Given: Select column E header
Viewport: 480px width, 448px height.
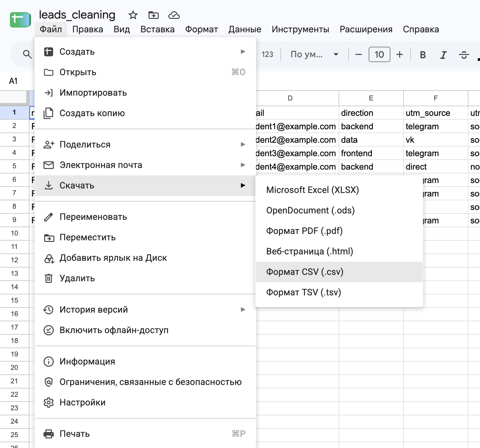Looking at the screenshot, I should point(371,98).
